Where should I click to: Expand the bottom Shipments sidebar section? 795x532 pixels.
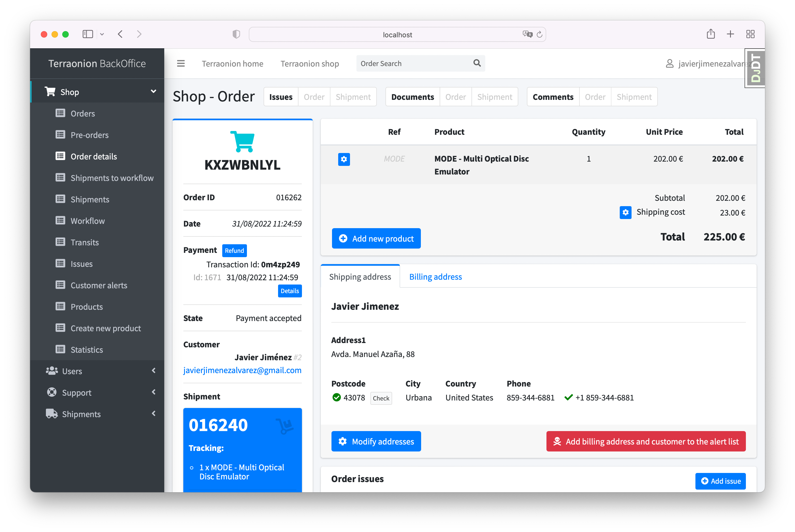(154, 414)
